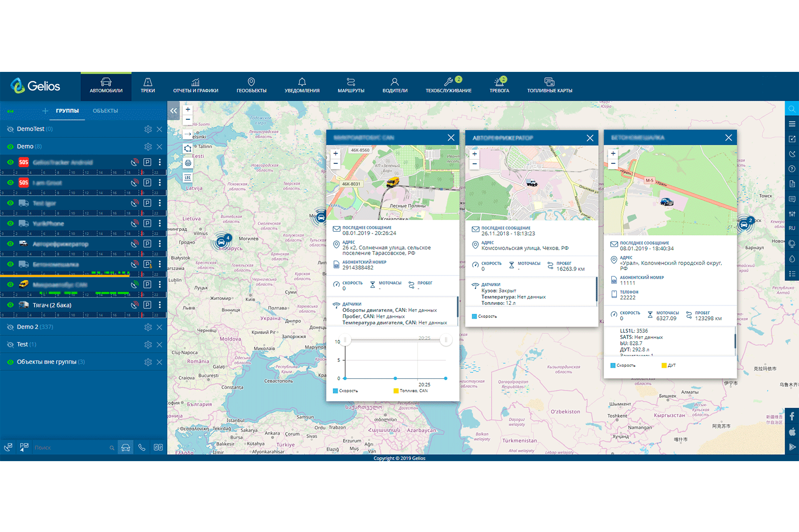Click the car filter icon in bottom bar

click(x=126, y=447)
